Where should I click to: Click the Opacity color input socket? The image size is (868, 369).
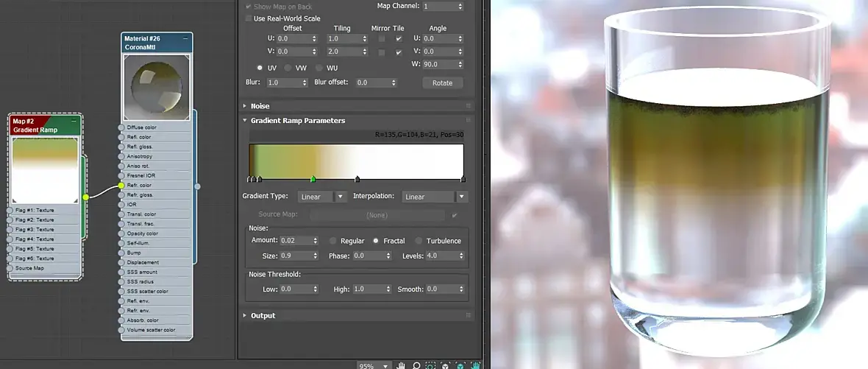(x=121, y=233)
